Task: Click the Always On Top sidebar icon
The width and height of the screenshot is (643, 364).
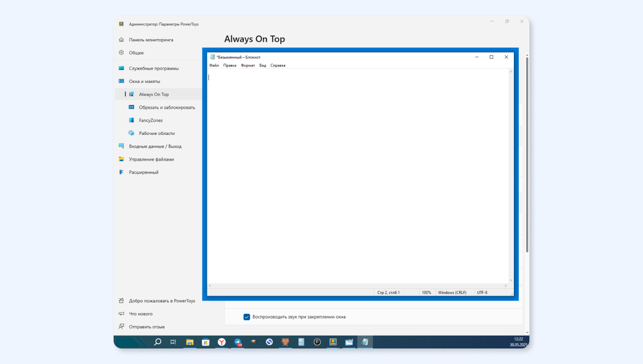Action: pos(131,94)
